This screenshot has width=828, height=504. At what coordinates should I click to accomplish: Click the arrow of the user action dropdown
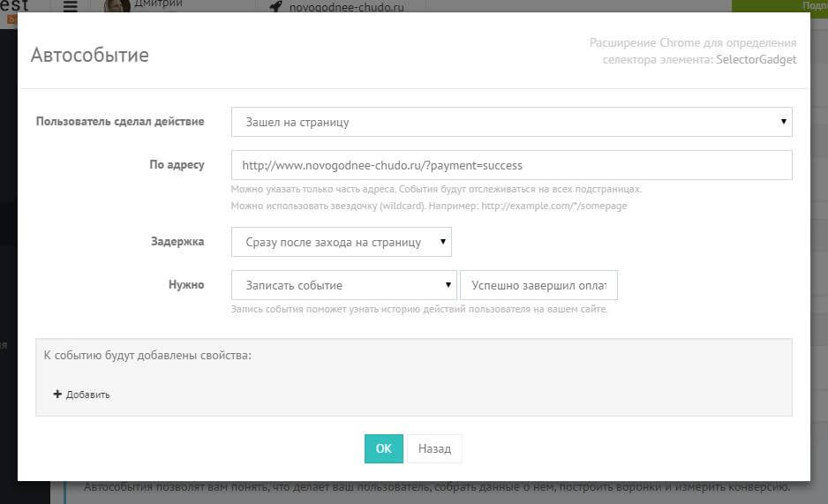783,122
